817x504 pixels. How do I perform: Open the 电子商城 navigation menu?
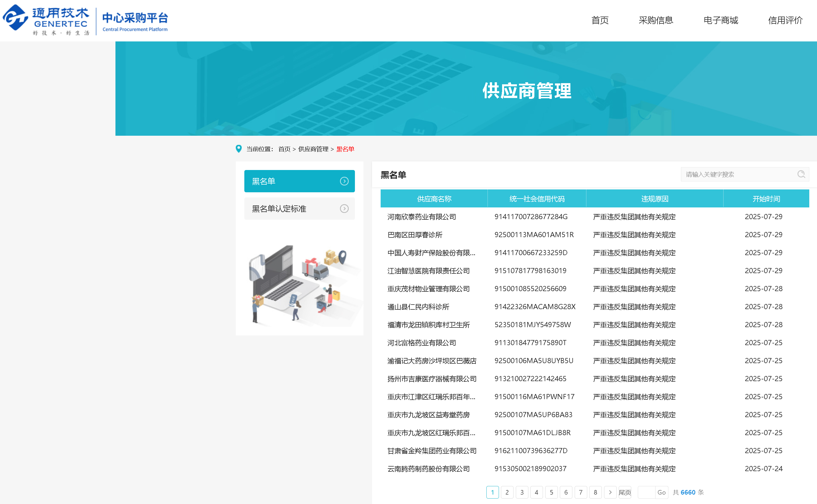tap(720, 20)
